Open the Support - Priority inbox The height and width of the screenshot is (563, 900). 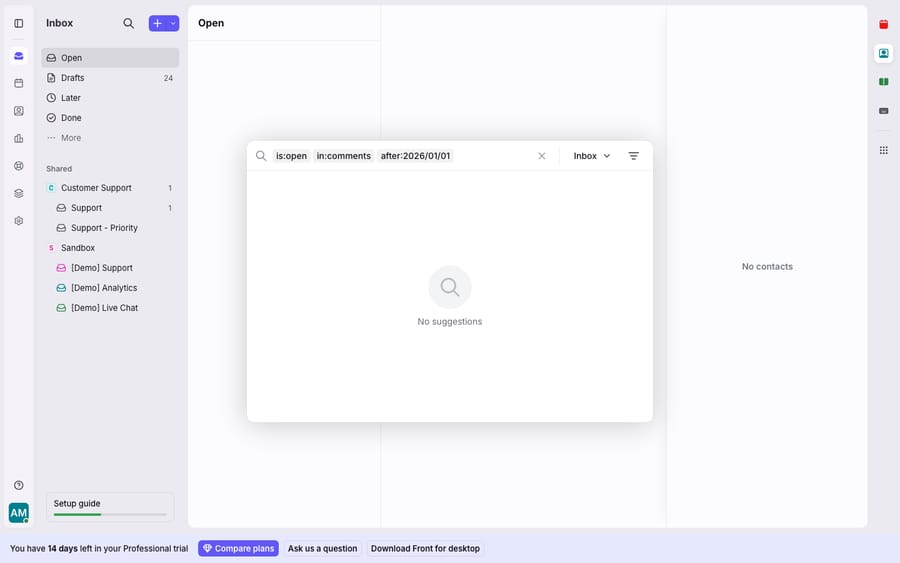tap(110, 228)
